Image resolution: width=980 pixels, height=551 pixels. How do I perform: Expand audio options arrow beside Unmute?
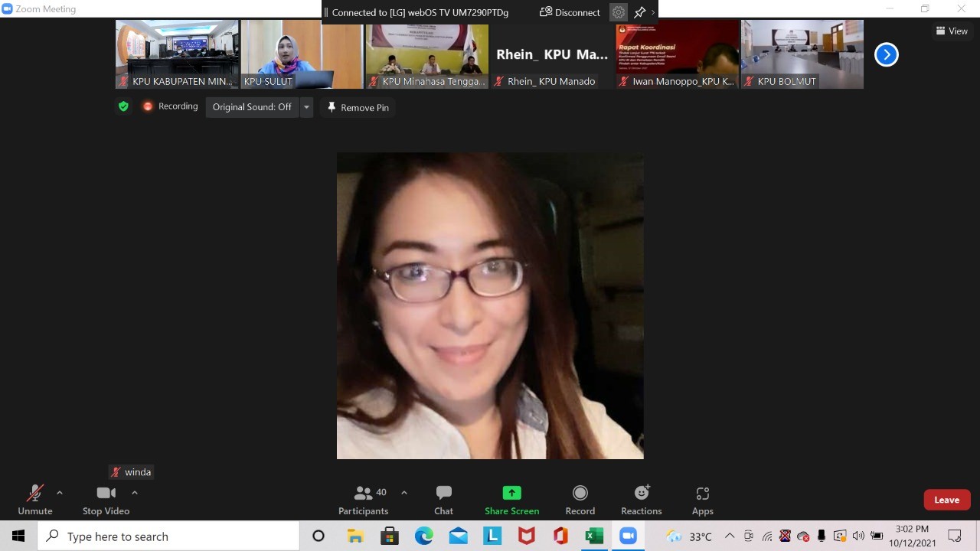point(60,493)
